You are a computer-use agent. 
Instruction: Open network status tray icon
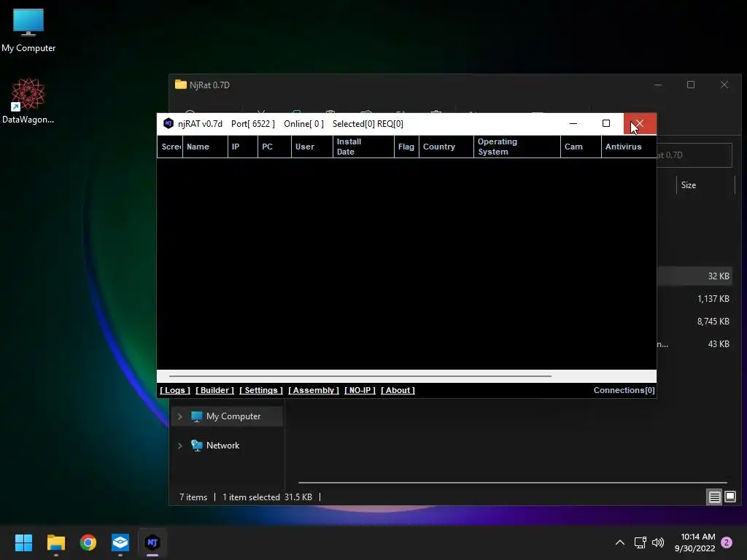pyautogui.click(x=640, y=542)
